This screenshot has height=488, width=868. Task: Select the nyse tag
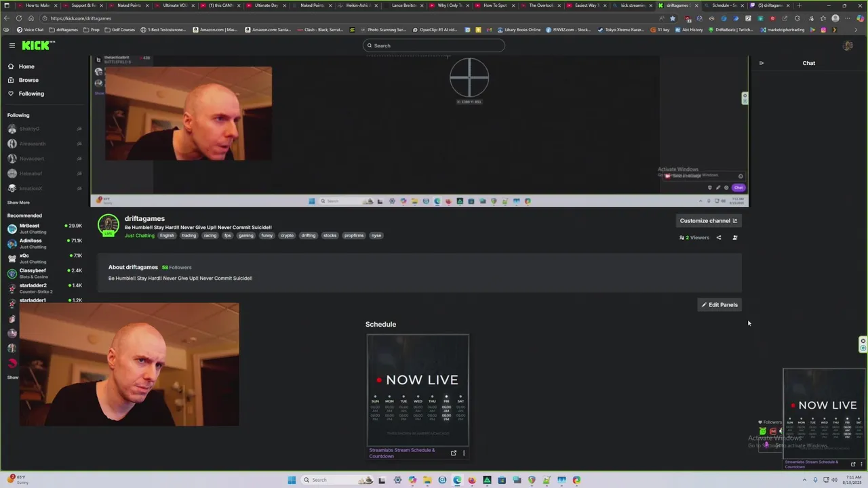376,235
